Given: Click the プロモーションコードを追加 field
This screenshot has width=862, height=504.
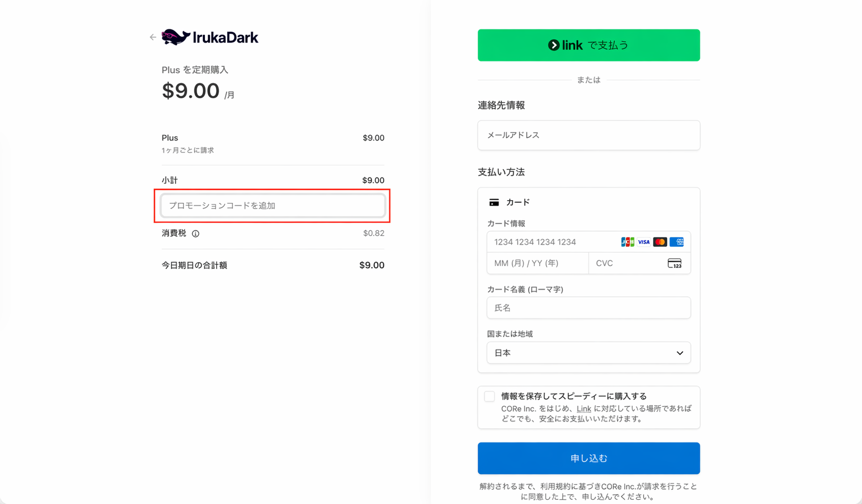Looking at the screenshot, I should pos(273,205).
